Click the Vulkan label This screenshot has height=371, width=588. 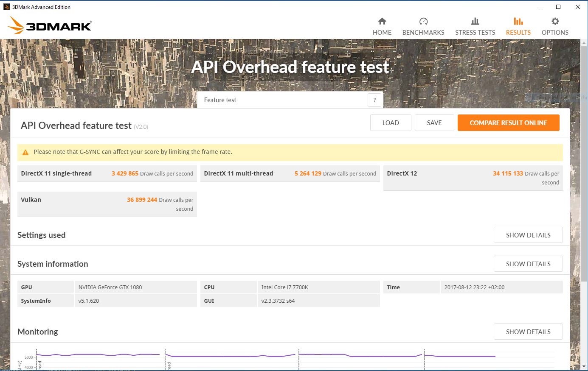(x=31, y=200)
